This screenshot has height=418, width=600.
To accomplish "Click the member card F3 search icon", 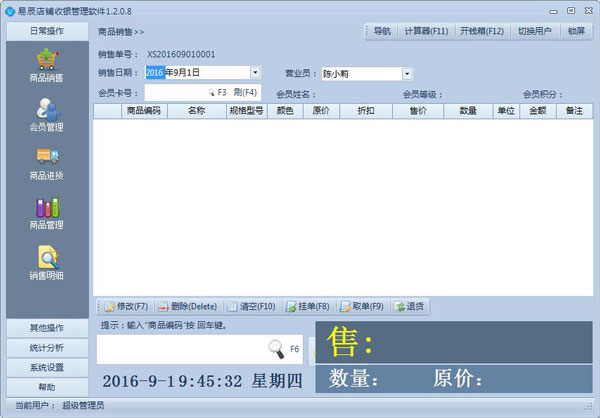I will tap(212, 93).
